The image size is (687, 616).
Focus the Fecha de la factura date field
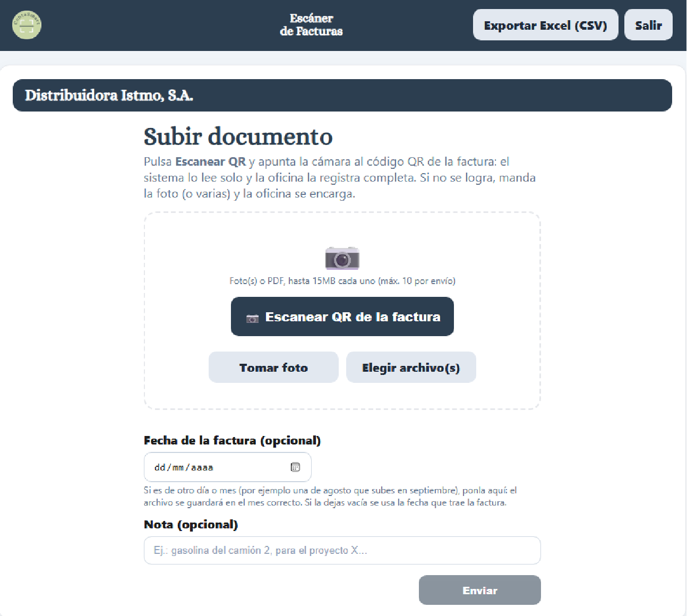point(227,467)
